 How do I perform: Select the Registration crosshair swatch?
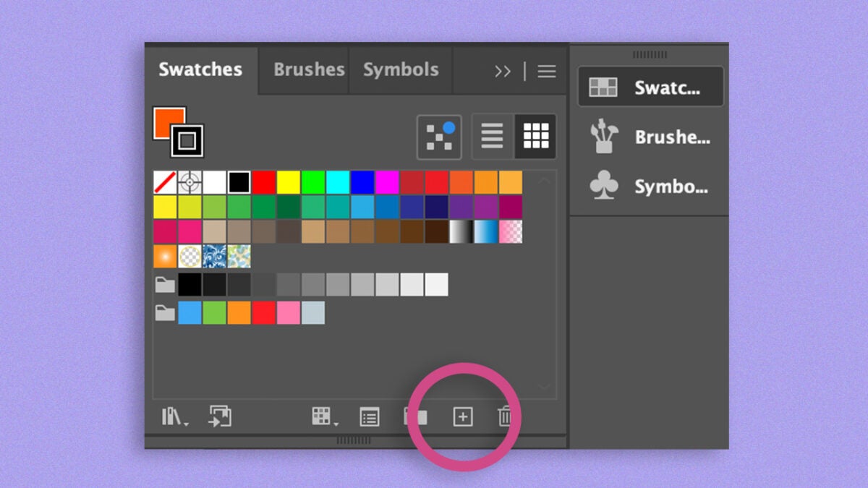pos(190,182)
